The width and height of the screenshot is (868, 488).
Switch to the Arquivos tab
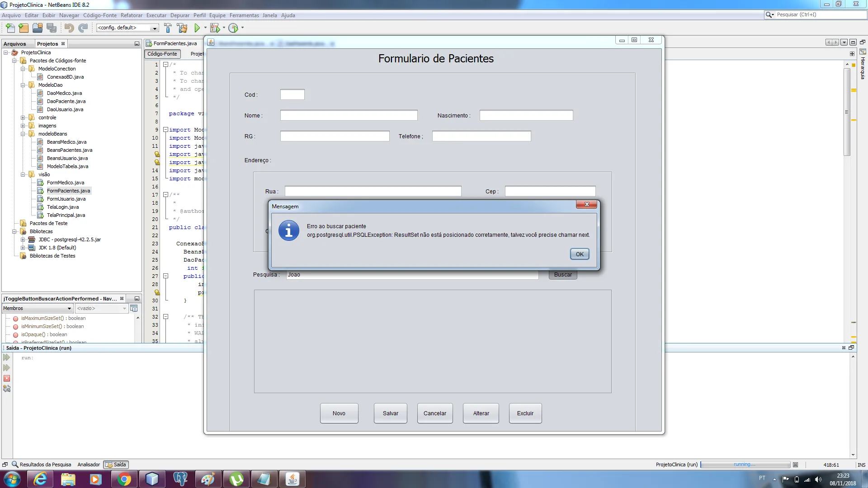tap(15, 44)
